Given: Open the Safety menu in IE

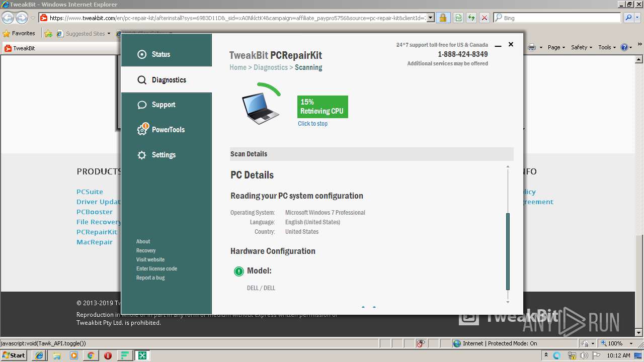Looking at the screenshot, I should tap(582, 47).
